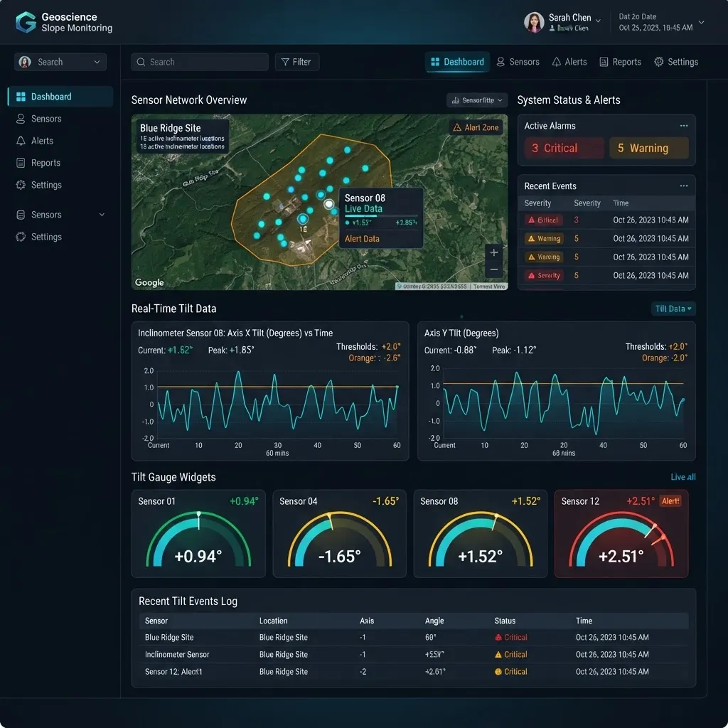Image resolution: width=728 pixels, height=728 pixels.
Task: Open the Tilt Data dropdown
Action: (x=673, y=309)
